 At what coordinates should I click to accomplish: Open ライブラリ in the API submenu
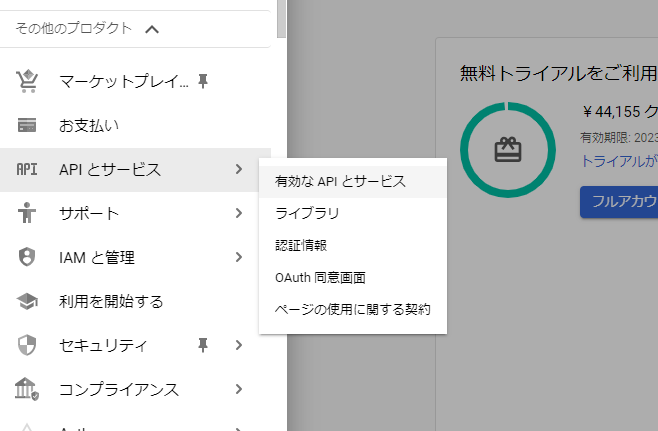353,214
